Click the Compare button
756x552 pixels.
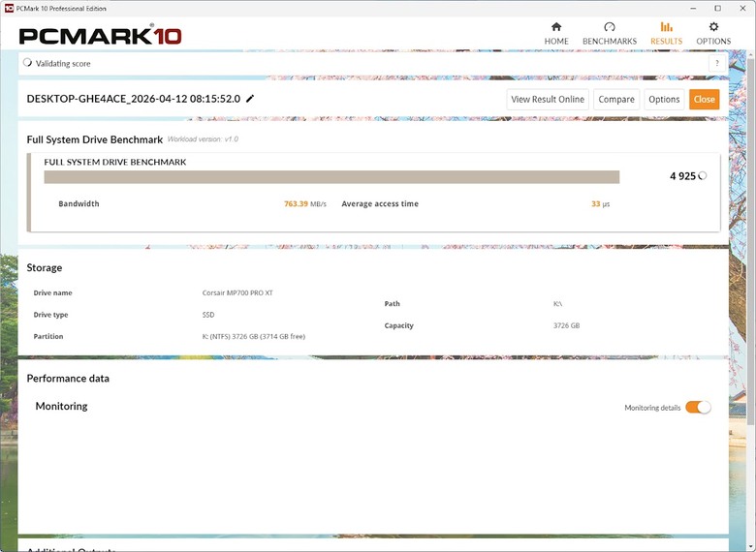(x=616, y=99)
